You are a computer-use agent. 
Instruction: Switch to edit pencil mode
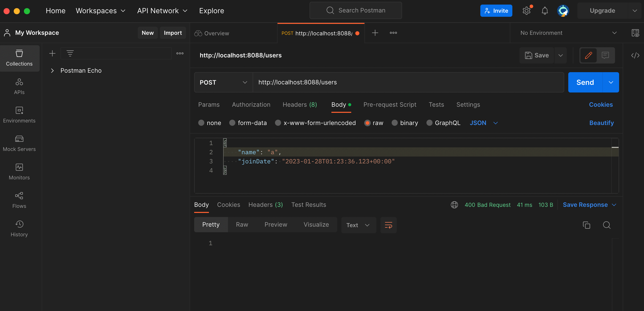click(x=589, y=55)
